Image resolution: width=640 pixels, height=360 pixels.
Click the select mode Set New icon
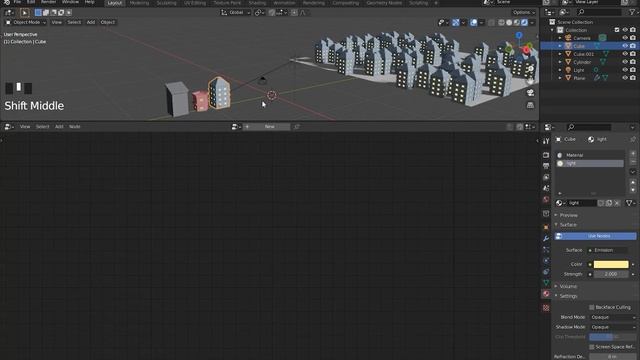click(38, 13)
